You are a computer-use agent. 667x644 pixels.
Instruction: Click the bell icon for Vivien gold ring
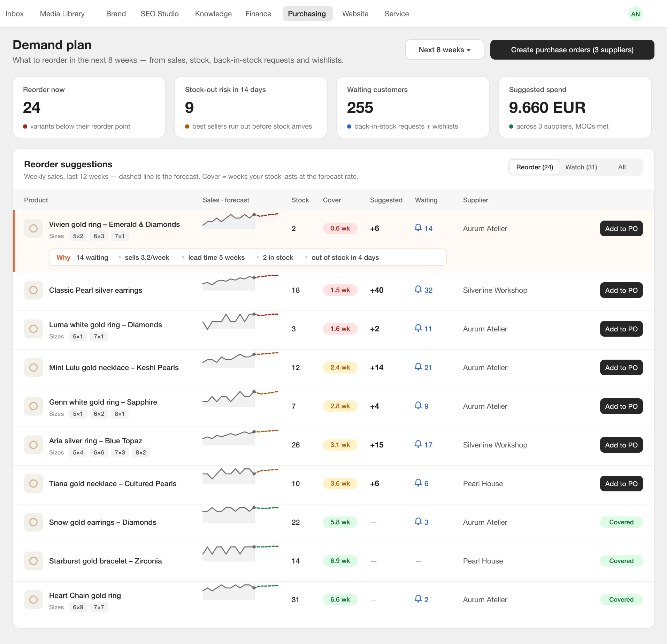point(418,228)
